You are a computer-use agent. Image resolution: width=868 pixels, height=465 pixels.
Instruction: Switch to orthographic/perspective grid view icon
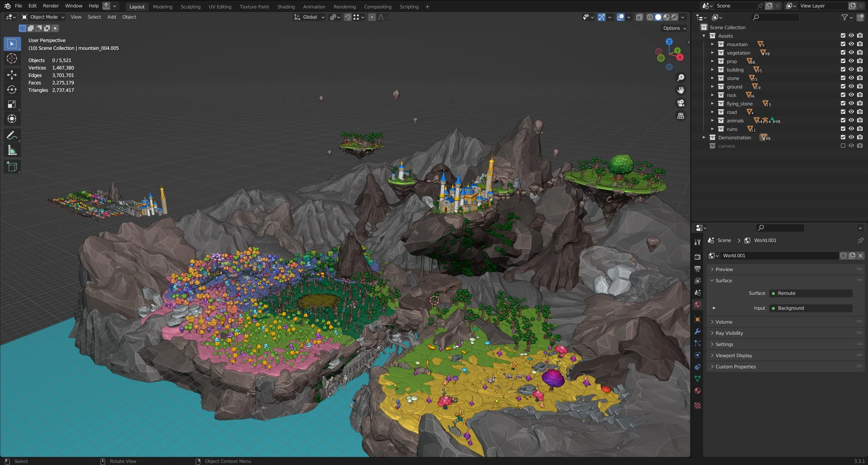(680, 116)
